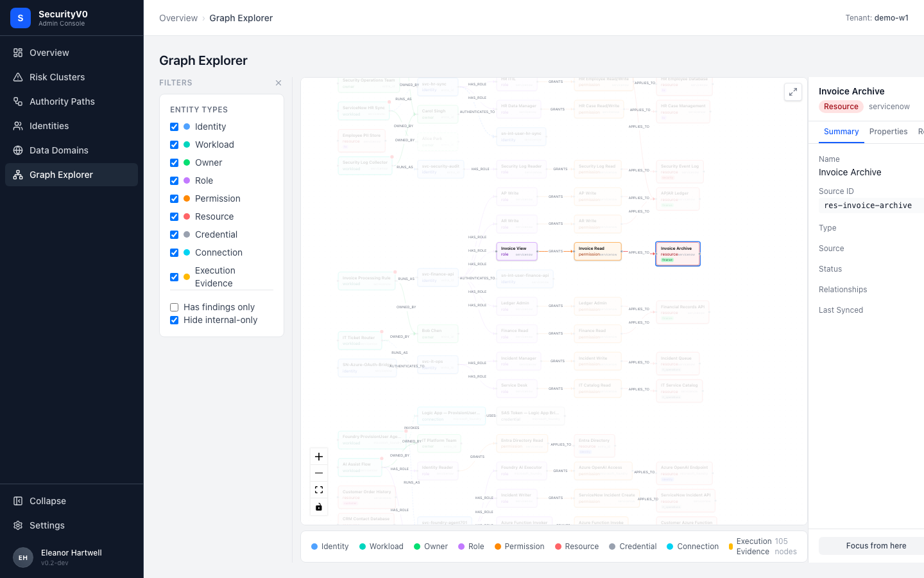Open the Overview page in the sidebar

tap(71, 53)
